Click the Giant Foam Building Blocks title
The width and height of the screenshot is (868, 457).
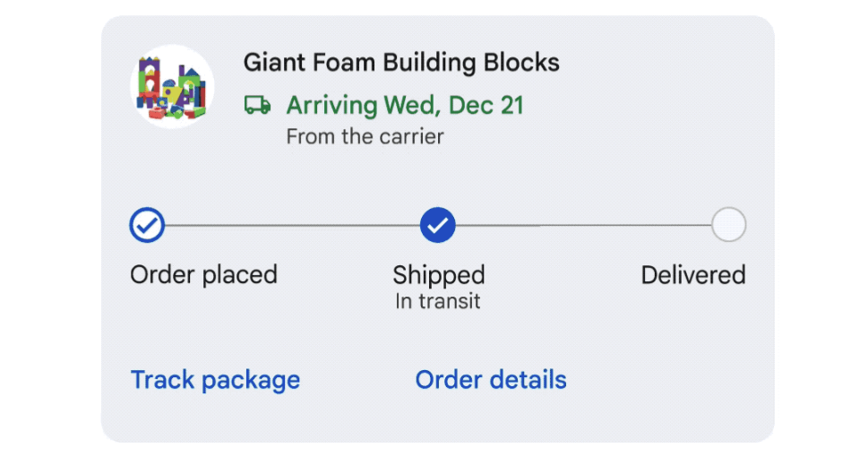401,63
